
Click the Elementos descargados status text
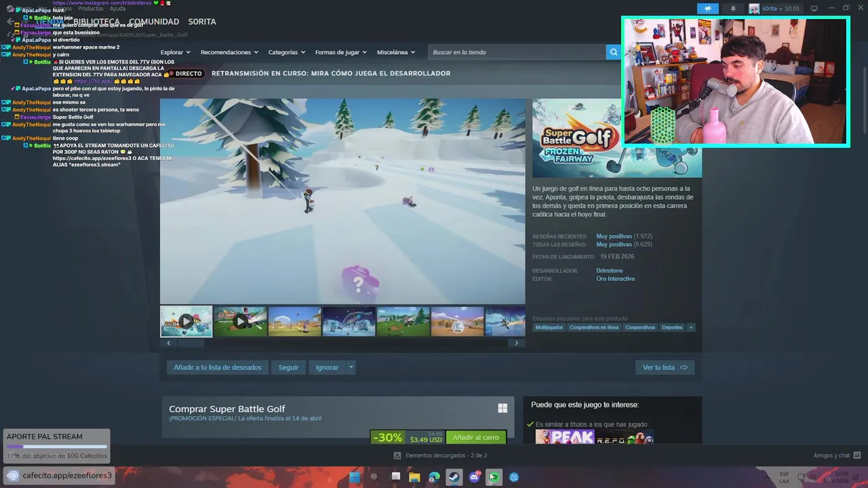click(446, 455)
